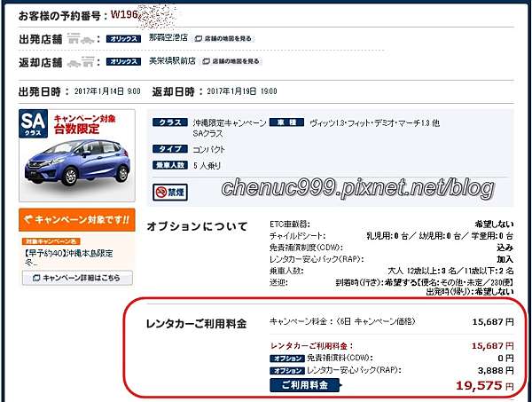The width and height of the screenshot is (532, 402).
Task: Click the campaign details button
Action: [77, 278]
